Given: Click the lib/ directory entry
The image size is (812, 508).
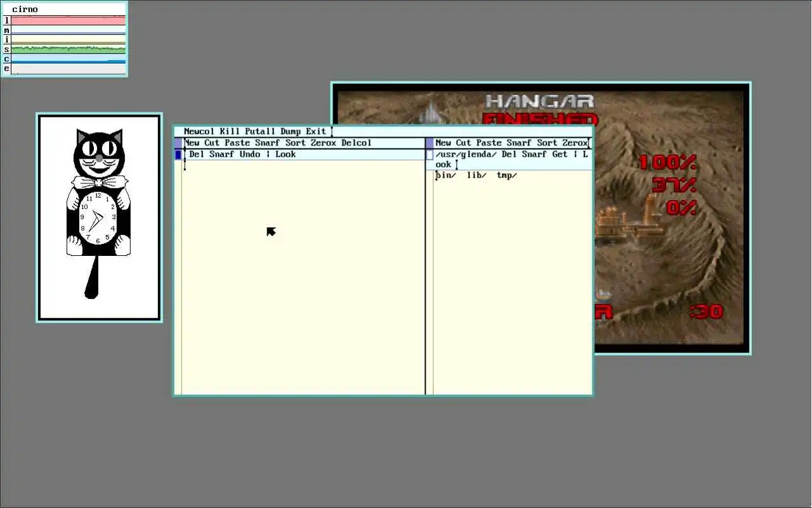Looking at the screenshot, I should 476,175.
